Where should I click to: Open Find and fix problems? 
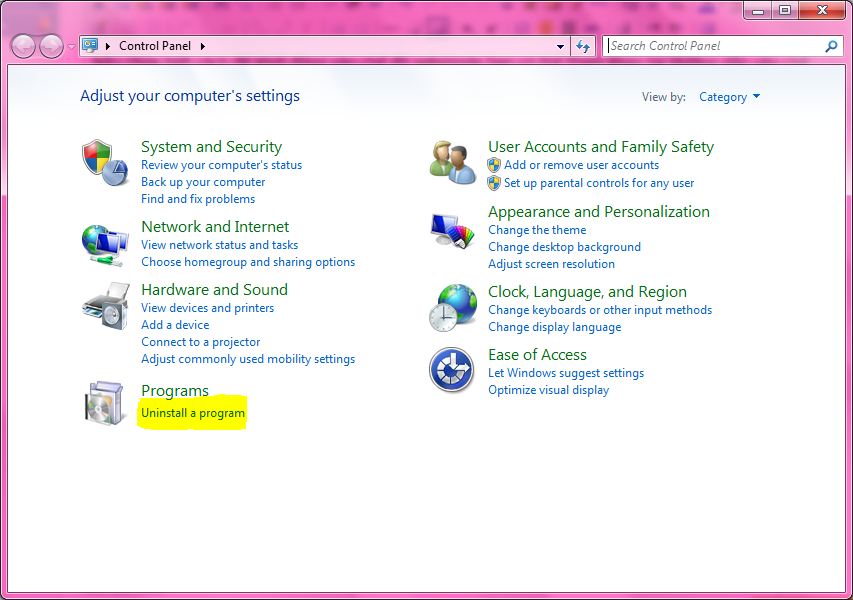click(x=198, y=199)
